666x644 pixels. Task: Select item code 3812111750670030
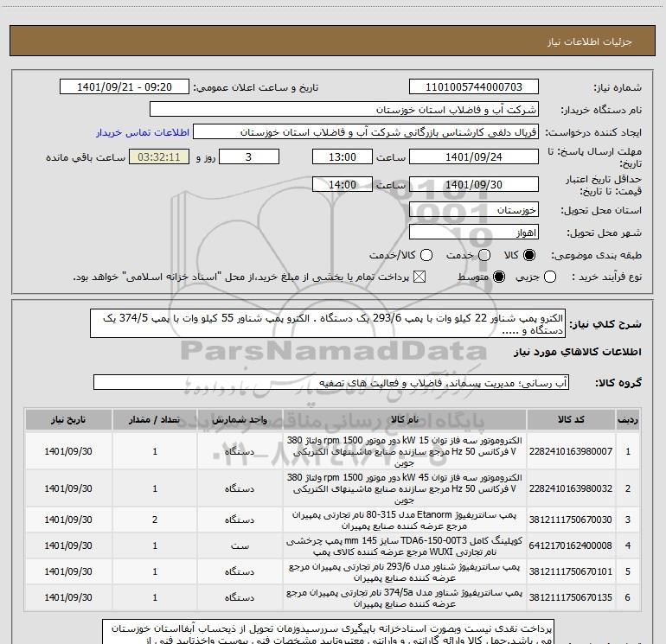[571, 520]
